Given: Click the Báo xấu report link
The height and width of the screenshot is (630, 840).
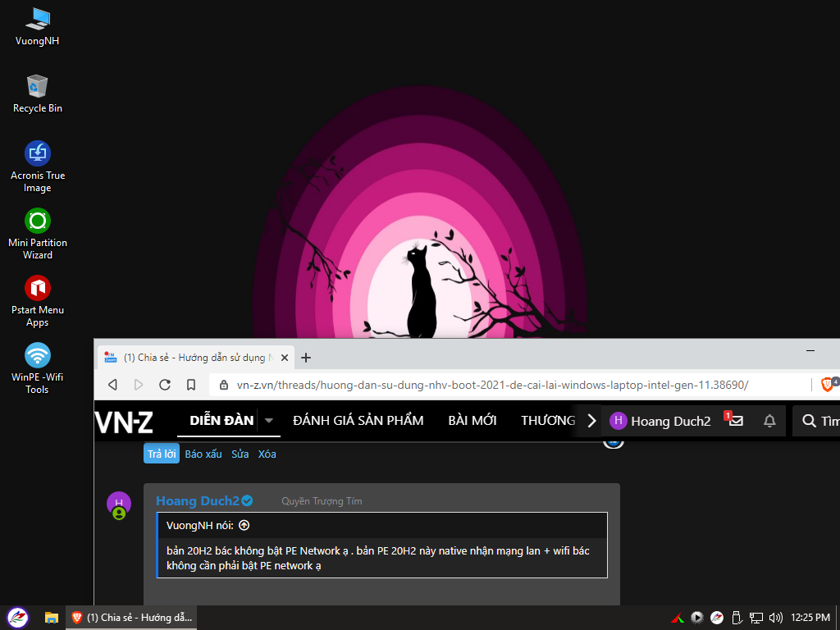Looking at the screenshot, I should (203, 454).
